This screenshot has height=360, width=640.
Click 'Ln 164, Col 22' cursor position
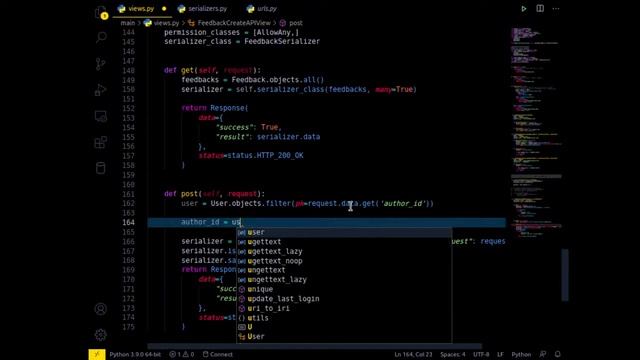tap(413, 354)
